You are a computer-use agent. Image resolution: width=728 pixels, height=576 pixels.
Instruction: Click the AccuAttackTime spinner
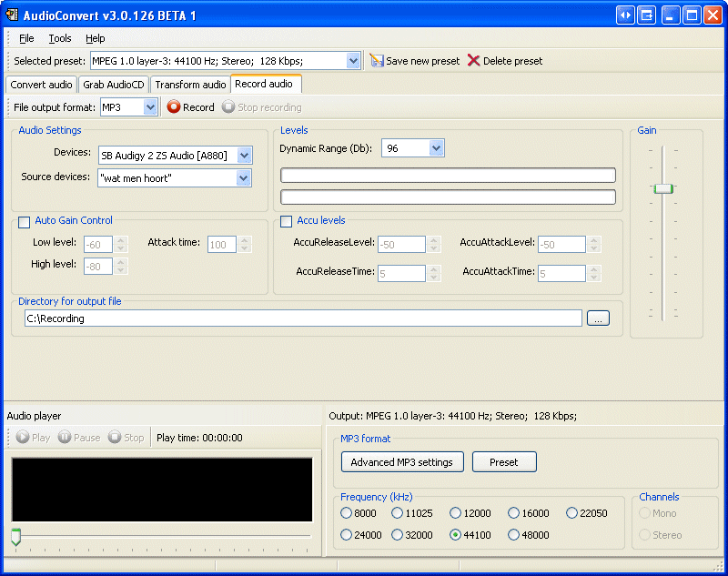594,273
